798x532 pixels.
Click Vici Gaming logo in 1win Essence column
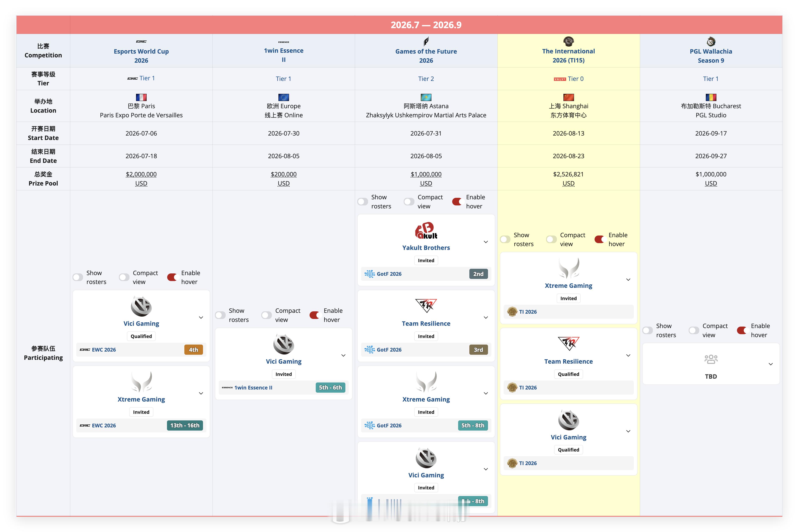[284, 344]
